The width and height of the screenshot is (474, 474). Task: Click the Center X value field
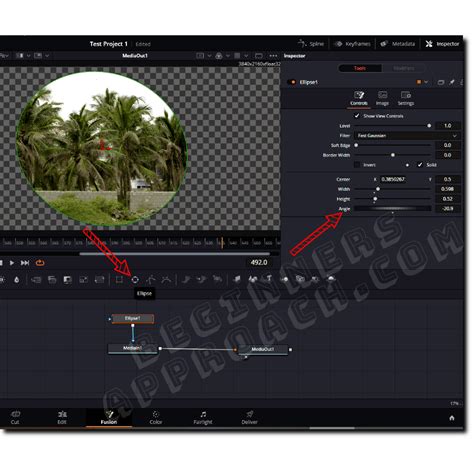click(x=393, y=179)
